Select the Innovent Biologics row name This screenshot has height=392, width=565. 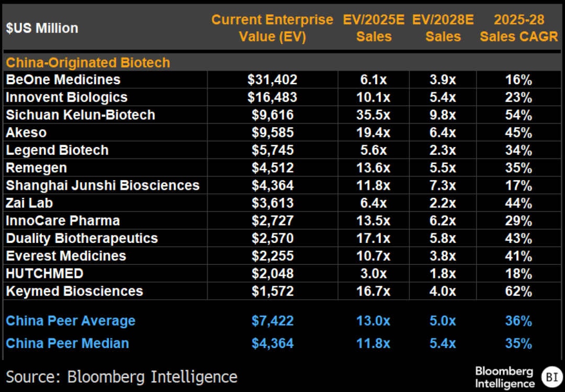click(66, 97)
